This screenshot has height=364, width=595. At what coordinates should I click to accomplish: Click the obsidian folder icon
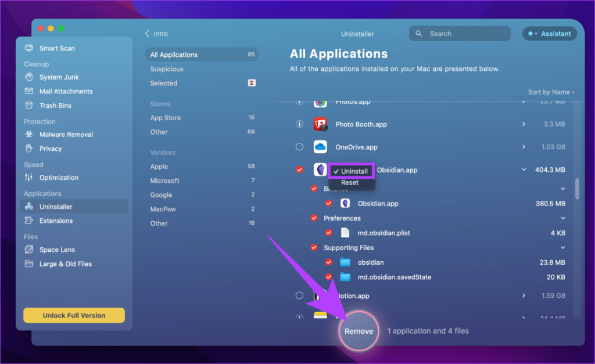(345, 262)
